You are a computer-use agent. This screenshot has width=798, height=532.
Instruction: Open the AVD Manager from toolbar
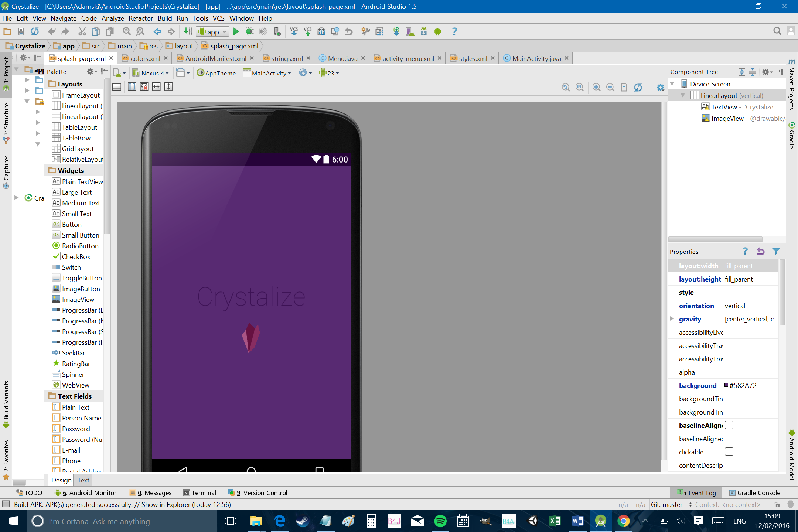click(x=410, y=32)
